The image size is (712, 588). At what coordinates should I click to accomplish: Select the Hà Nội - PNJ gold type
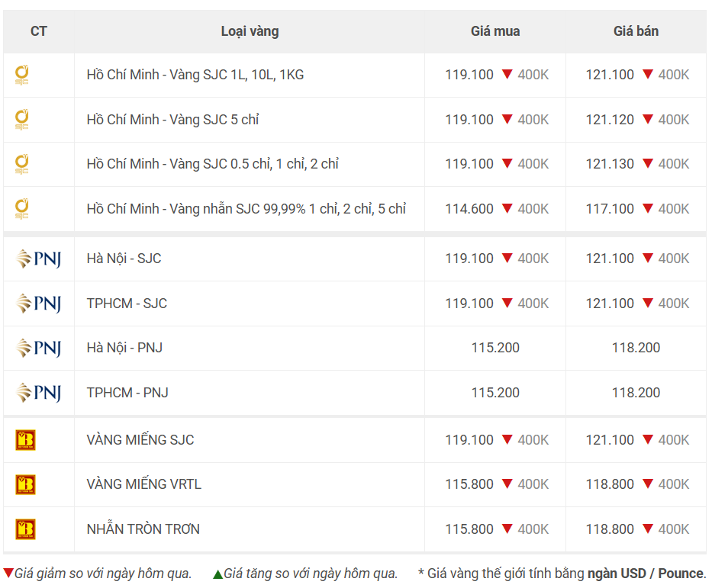pos(124,348)
